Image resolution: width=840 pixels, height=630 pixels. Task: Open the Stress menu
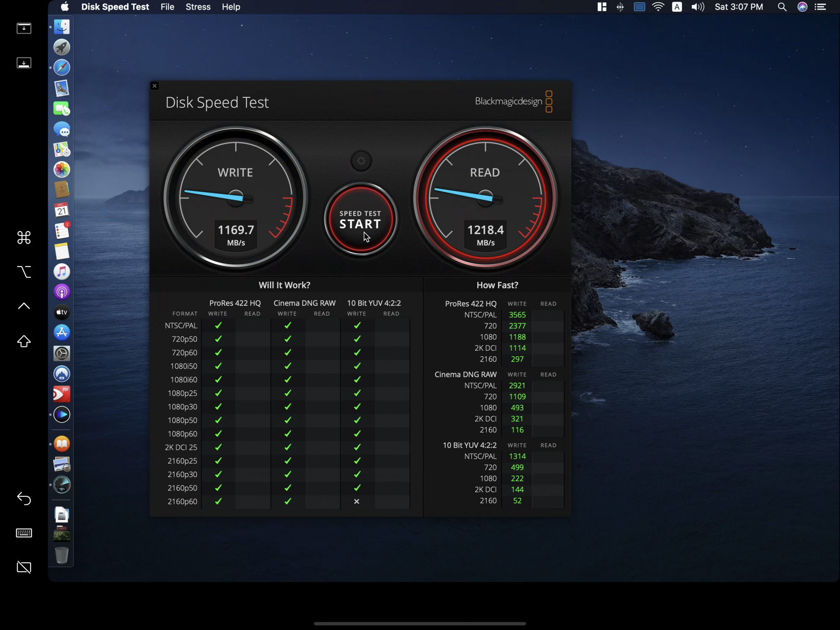(198, 7)
